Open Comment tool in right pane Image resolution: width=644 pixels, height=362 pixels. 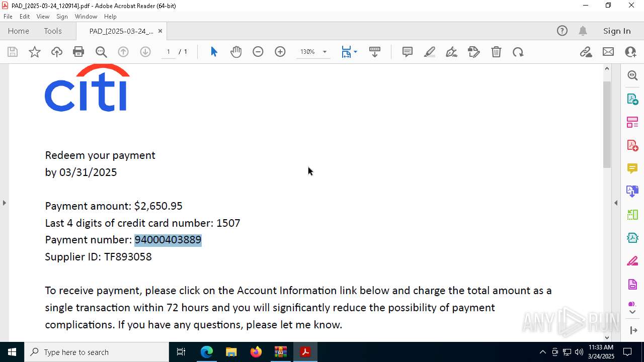[632, 168]
